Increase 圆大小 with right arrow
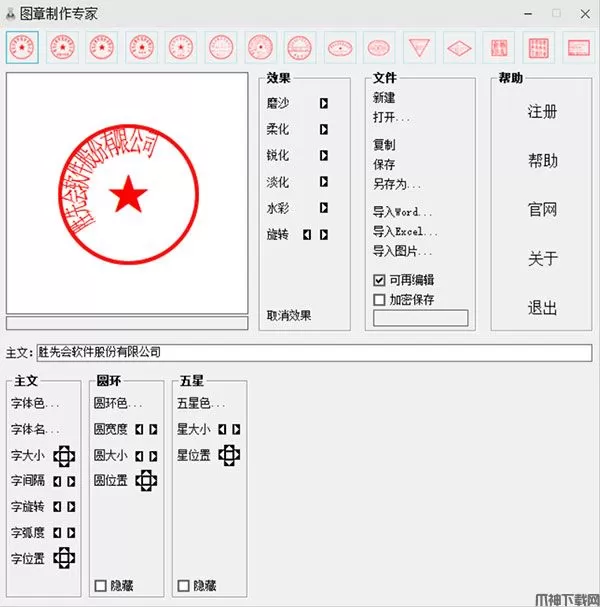The height and width of the screenshot is (607, 600). pyautogui.click(x=153, y=456)
